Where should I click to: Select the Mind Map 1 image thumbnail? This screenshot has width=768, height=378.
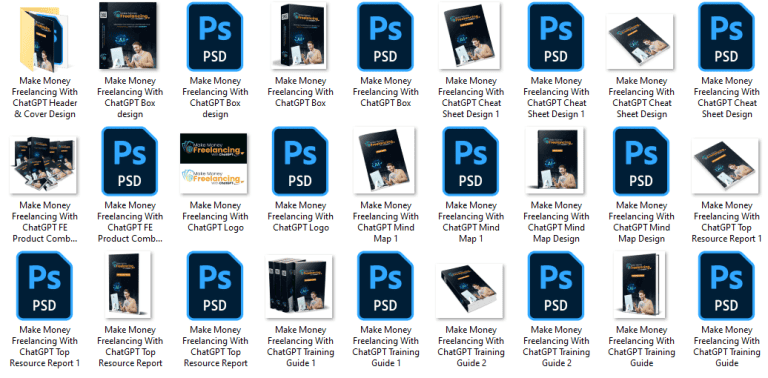[x=384, y=161]
